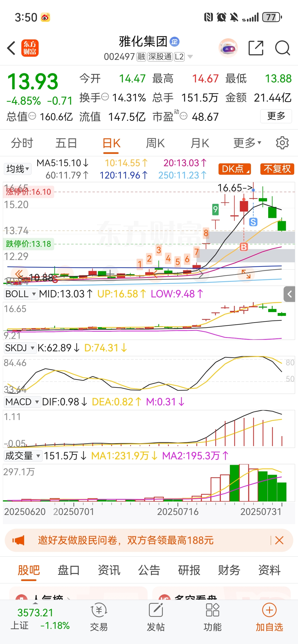The image size is (298, 644).
Task: Open the AI assistant robot avatar
Action: click(x=228, y=48)
